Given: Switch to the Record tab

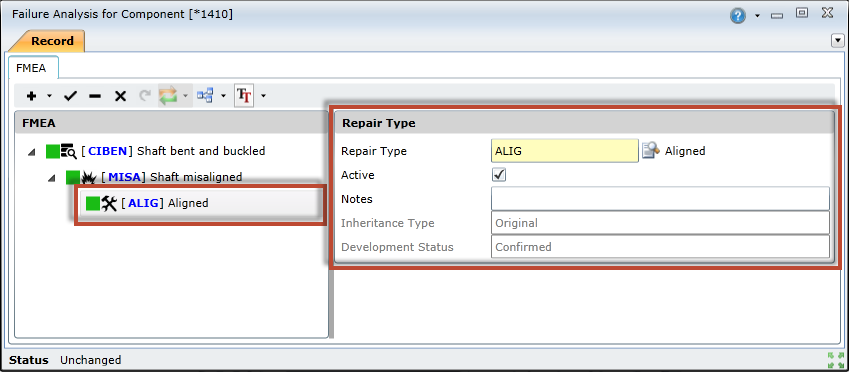Looking at the screenshot, I should coord(52,41).
